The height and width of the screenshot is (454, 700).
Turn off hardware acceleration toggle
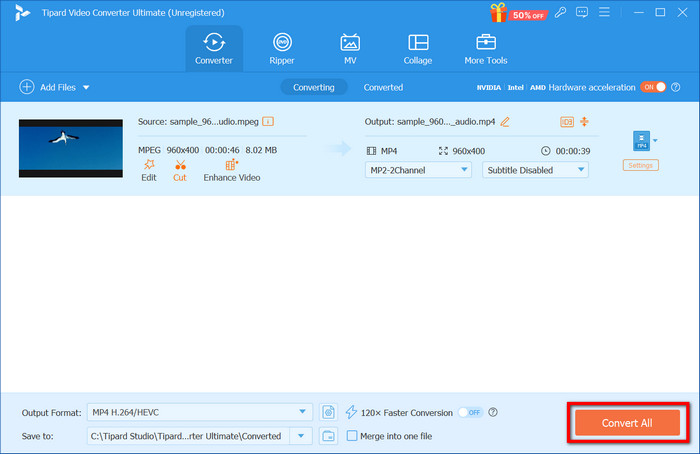(x=653, y=87)
